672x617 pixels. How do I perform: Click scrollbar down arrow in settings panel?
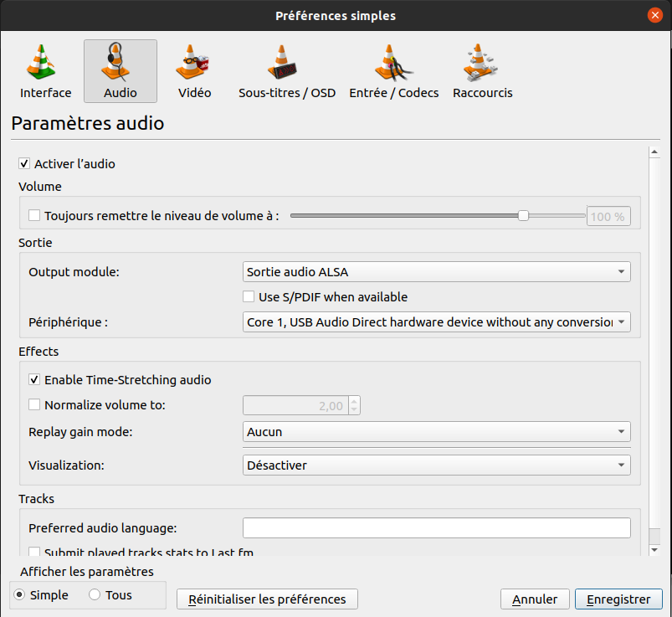[654, 550]
